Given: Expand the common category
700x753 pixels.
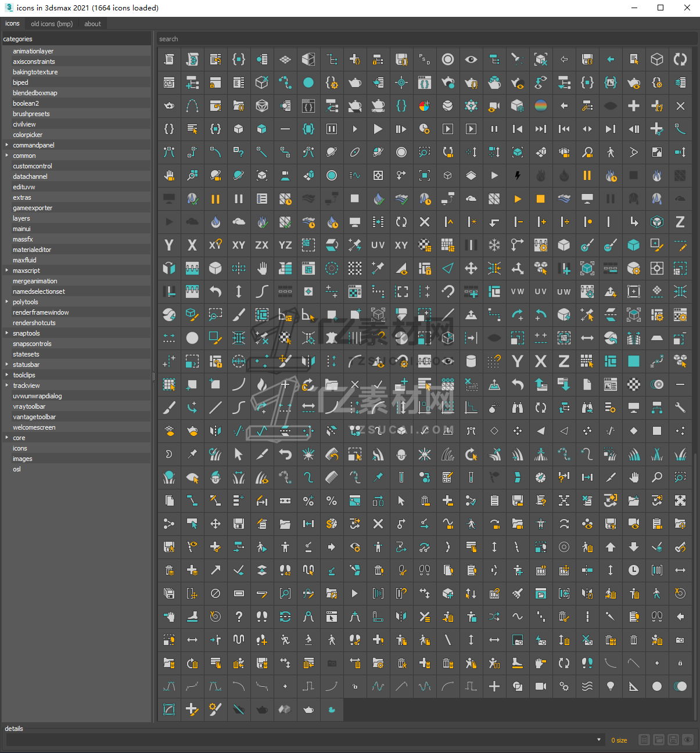Looking at the screenshot, I should click(7, 156).
